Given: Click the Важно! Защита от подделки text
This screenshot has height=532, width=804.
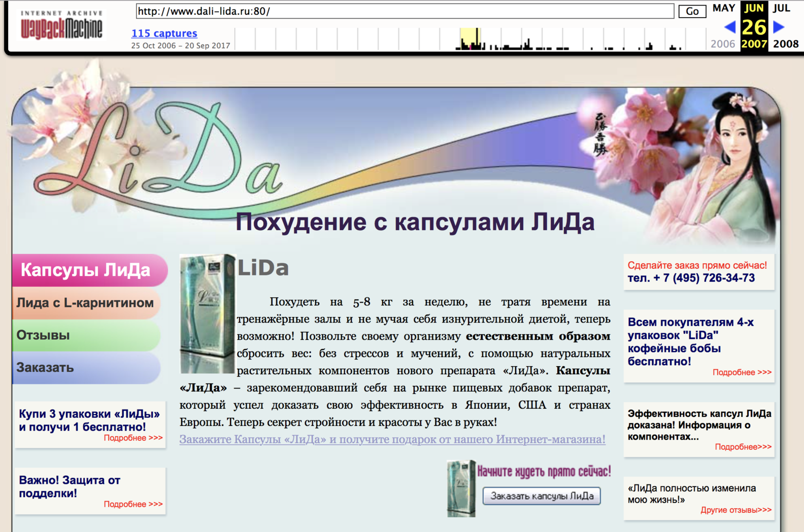Looking at the screenshot, I should tap(70, 486).
